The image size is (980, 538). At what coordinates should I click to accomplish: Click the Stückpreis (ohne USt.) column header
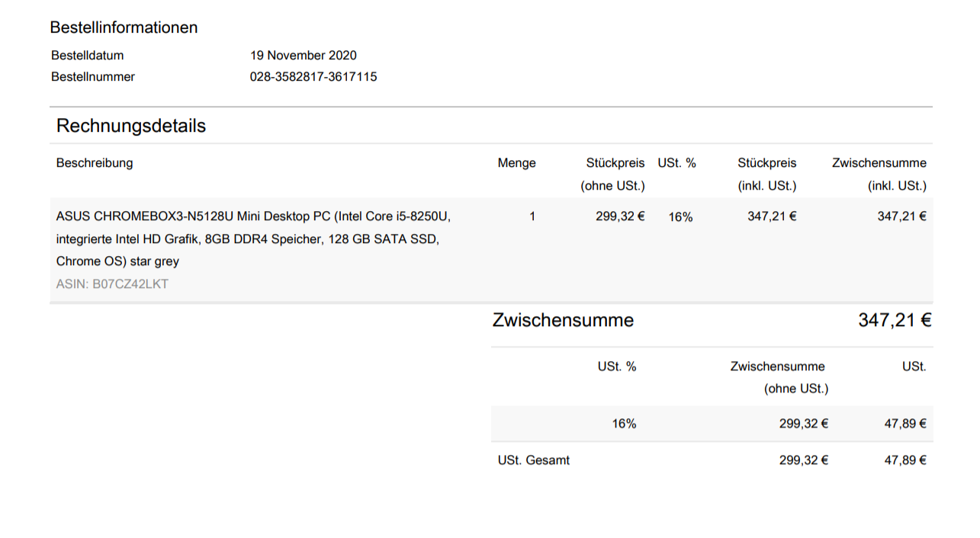tap(615, 175)
